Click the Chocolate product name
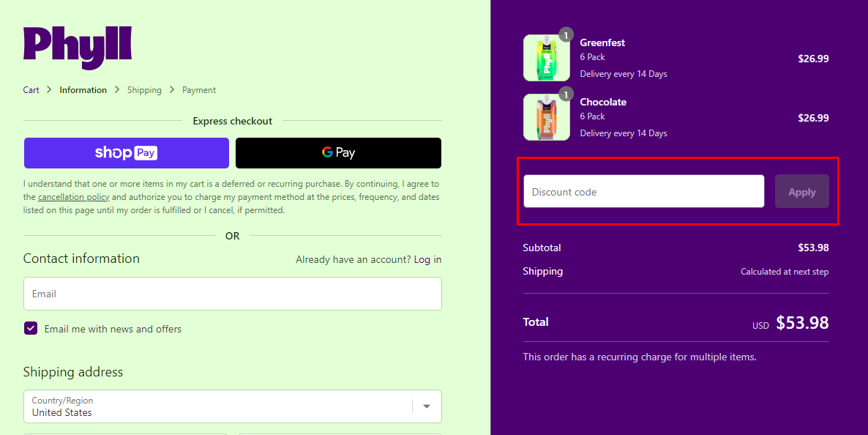 (603, 102)
